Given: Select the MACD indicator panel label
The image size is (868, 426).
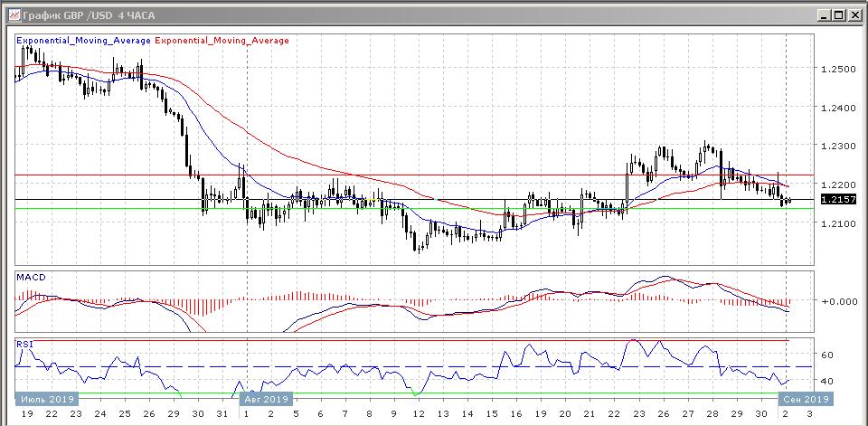Looking at the screenshot, I should 31,277.
